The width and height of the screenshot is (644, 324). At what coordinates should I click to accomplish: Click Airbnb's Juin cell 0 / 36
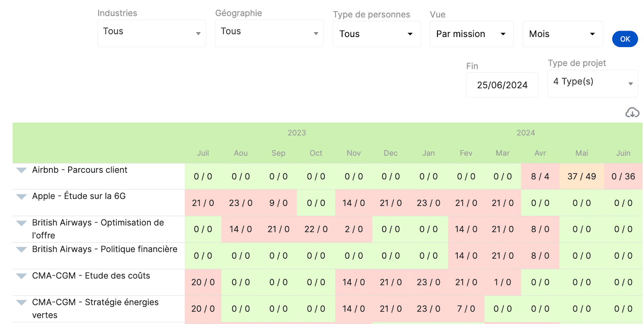[623, 176]
